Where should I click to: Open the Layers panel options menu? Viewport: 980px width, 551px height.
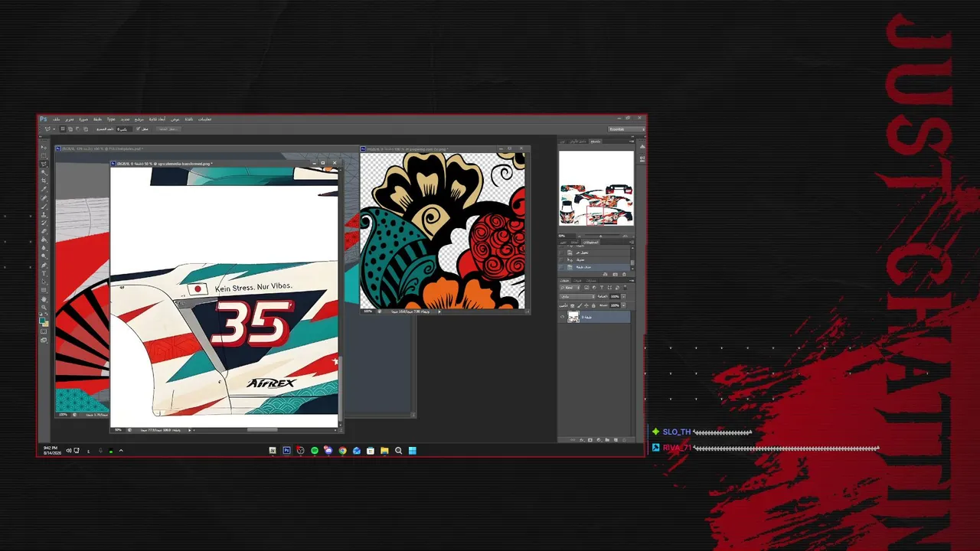click(x=631, y=280)
